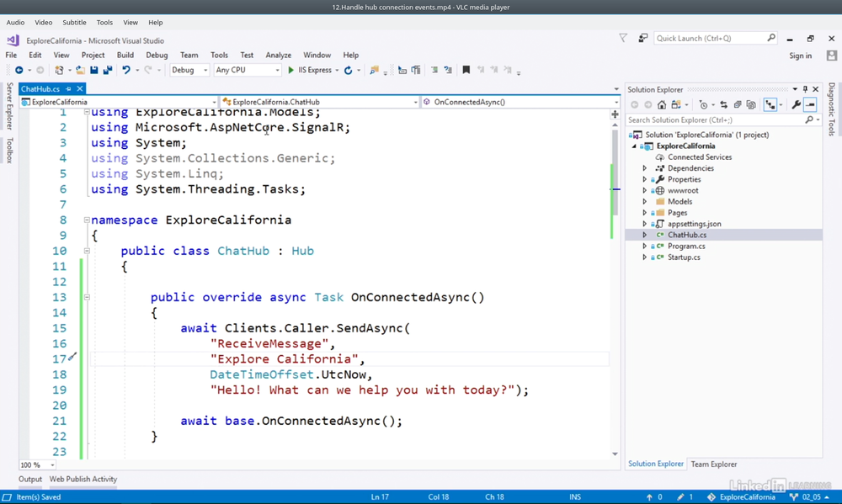Click the notifications filter funnel icon
The height and width of the screenshot is (504, 842).
[623, 38]
